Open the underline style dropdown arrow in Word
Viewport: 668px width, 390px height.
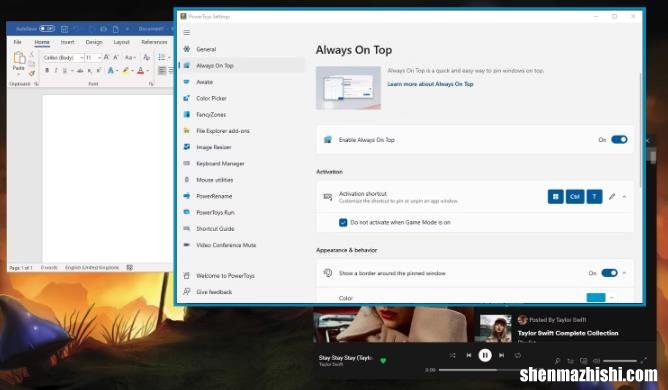pyautogui.click(x=72, y=71)
